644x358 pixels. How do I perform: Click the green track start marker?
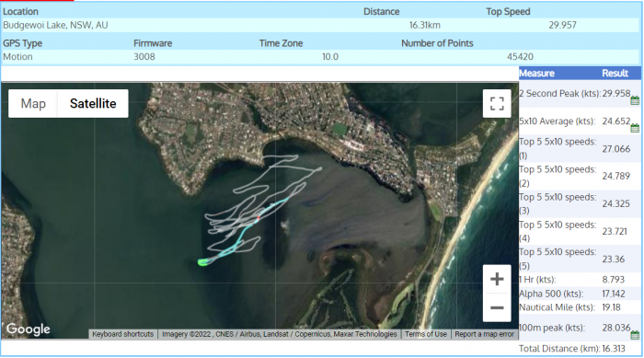tap(202, 262)
